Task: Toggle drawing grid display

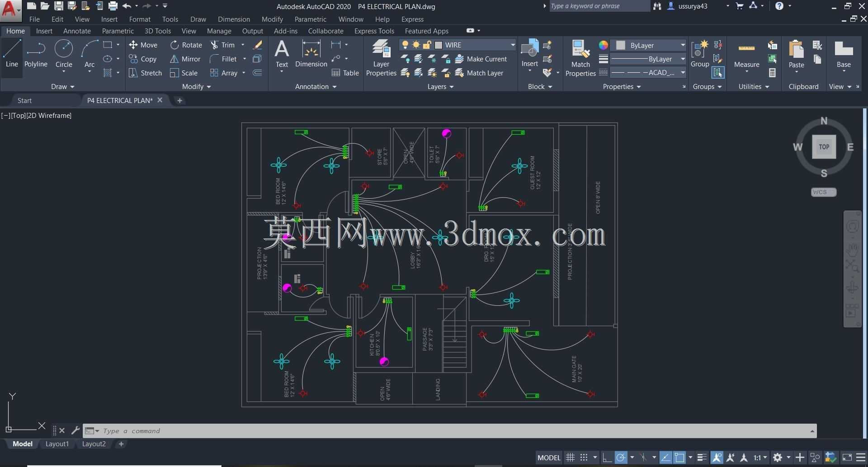Action: tap(570, 458)
